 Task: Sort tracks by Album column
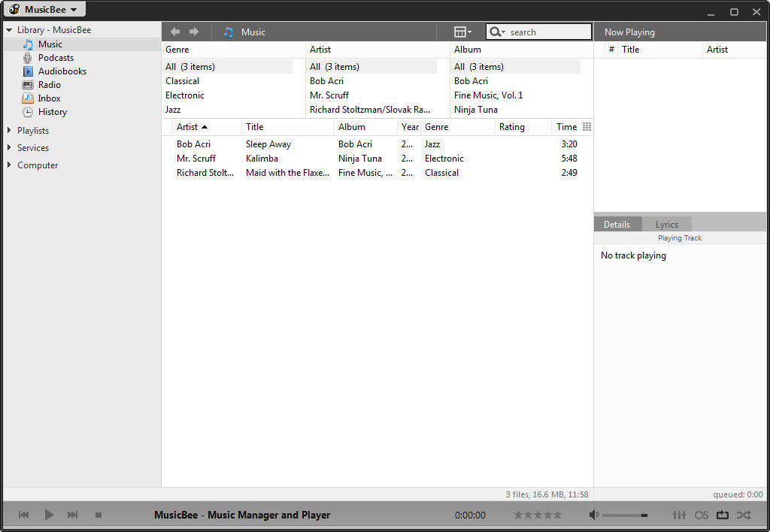pyautogui.click(x=365, y=127)
